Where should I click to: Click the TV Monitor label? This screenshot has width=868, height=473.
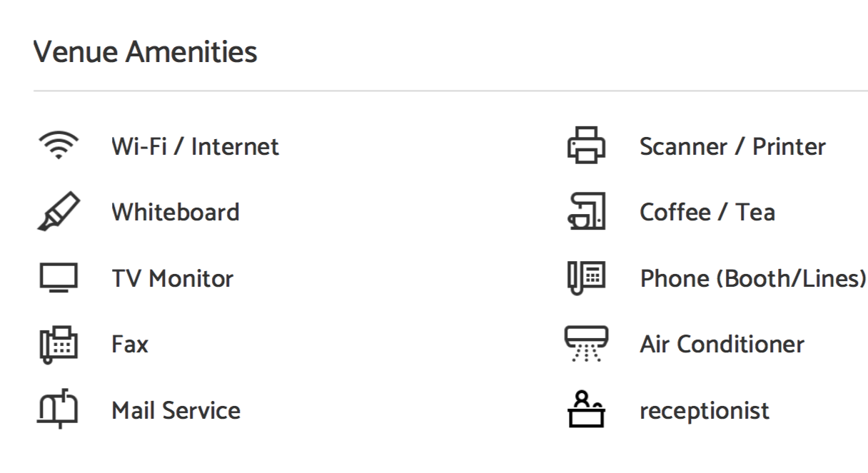point(172,278)
